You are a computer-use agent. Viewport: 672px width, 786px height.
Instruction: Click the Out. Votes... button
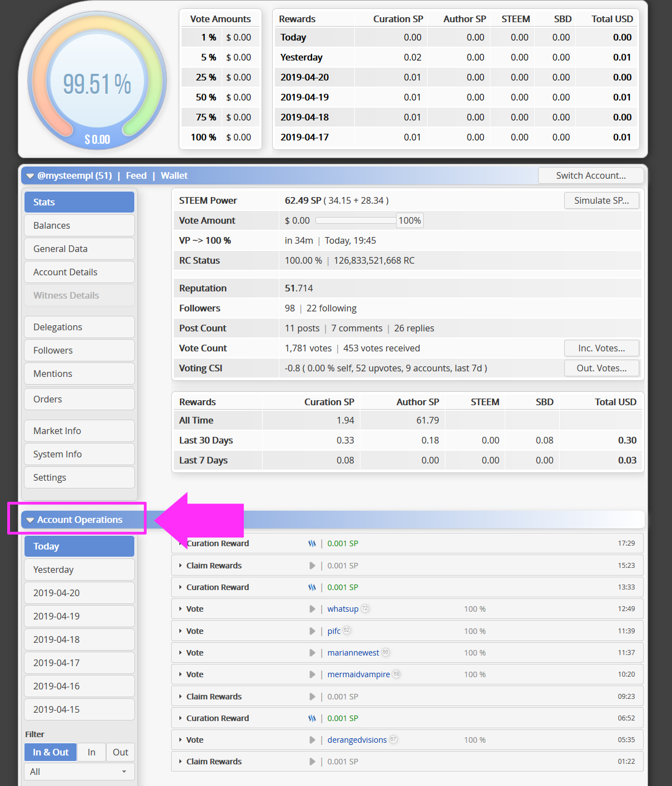(x=601, y=368)
